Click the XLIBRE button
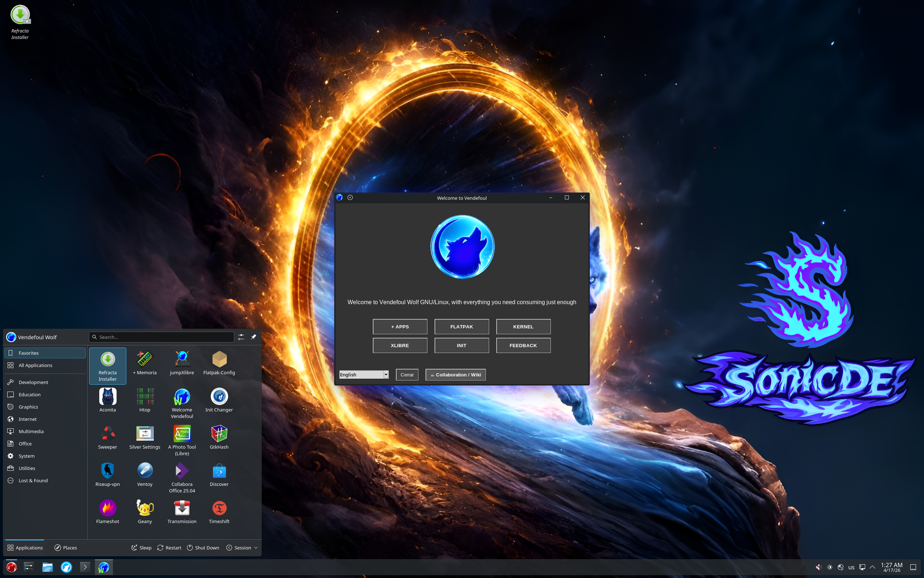 pos(400,345)
